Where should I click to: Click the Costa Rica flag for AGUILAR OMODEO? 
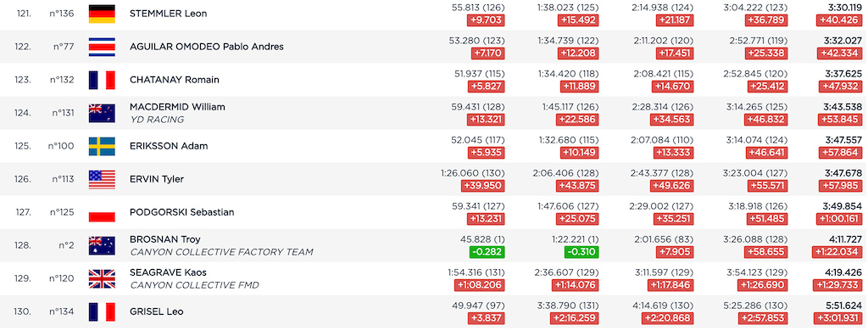point(102,48)
